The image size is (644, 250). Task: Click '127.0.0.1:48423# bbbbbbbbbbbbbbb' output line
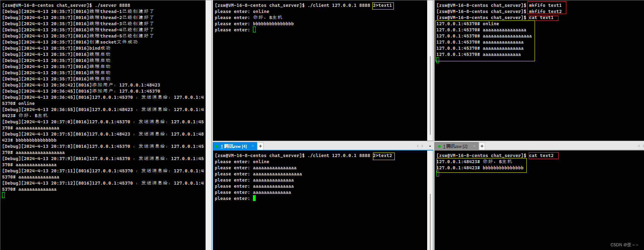480,168
